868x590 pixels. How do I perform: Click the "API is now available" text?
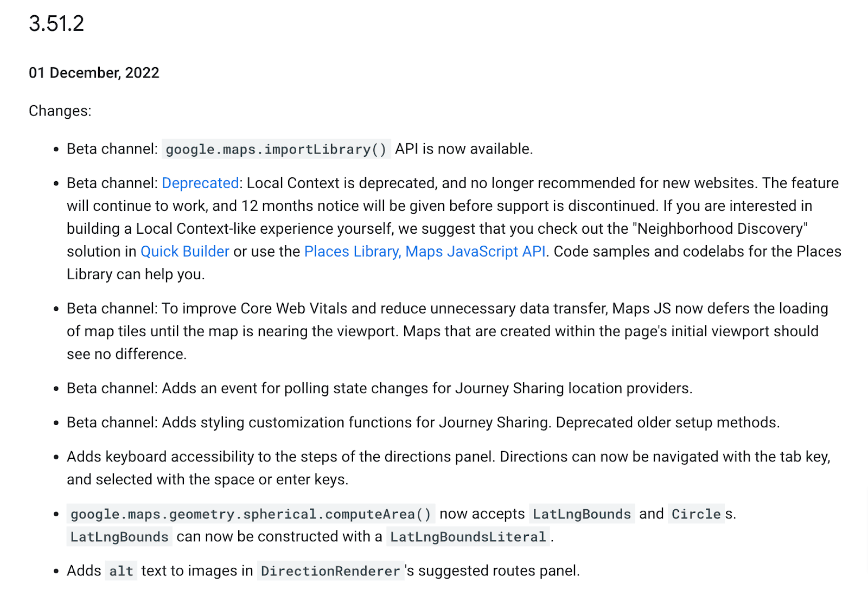pyautogui.click(x=464, y=149)
